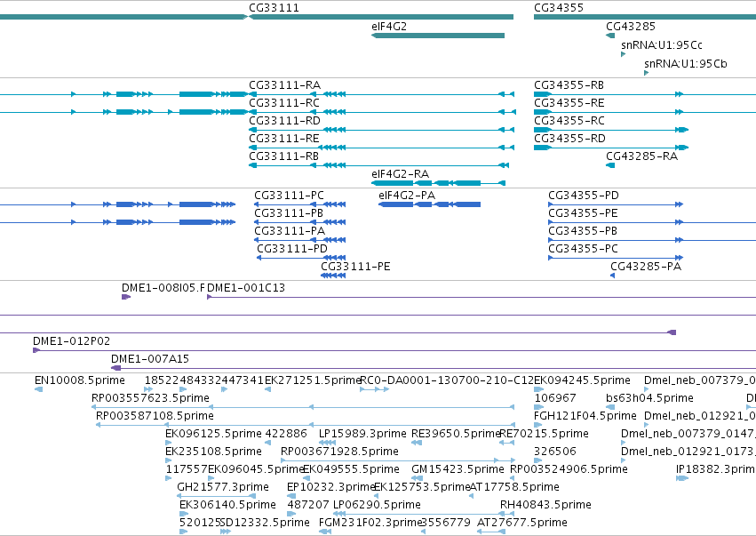This screenshot has height=536, width=756.
Task: Select the CG34355 gene label
Action: [x=559, y=8]
